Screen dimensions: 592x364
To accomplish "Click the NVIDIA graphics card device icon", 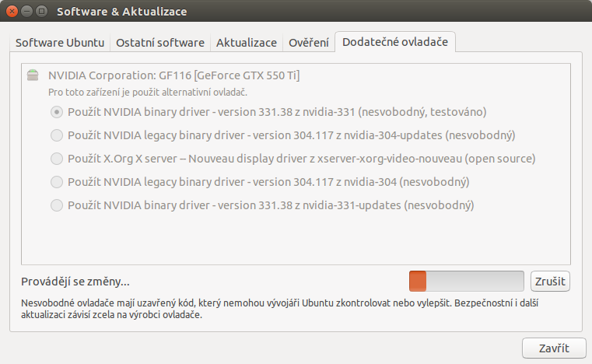I will click(x=33, y=75).
